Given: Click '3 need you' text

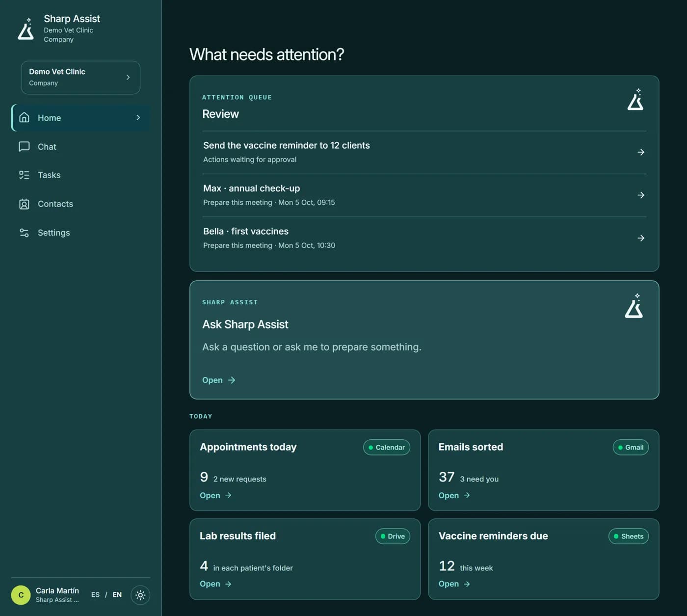Looking at the screenshot, I should point(479,479).
